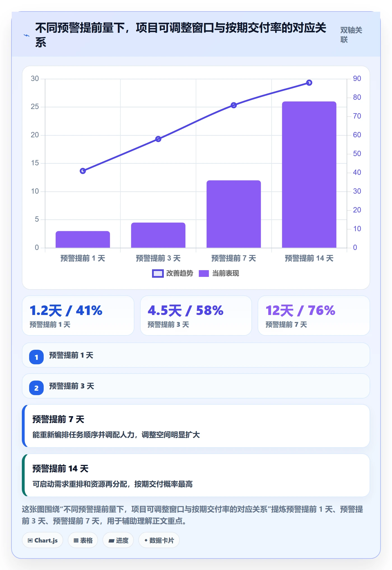Click the bar for 预警提前 3 天
The height and width of the screenshot is (570, 392).
click(x=158, y=235)
